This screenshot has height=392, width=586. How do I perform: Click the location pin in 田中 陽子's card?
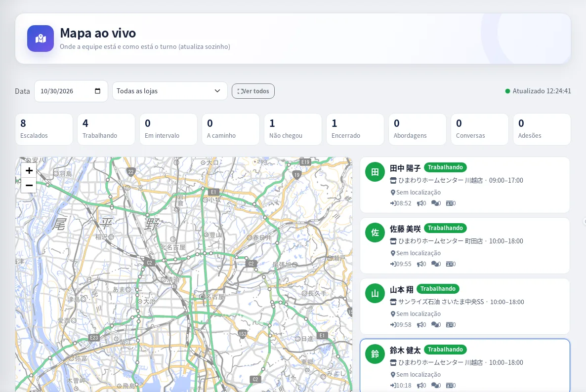(393, 193)
